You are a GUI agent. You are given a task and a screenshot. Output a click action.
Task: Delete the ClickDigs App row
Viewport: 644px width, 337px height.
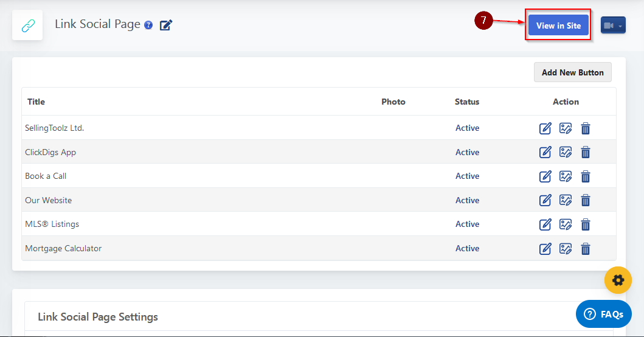(586, 152)
